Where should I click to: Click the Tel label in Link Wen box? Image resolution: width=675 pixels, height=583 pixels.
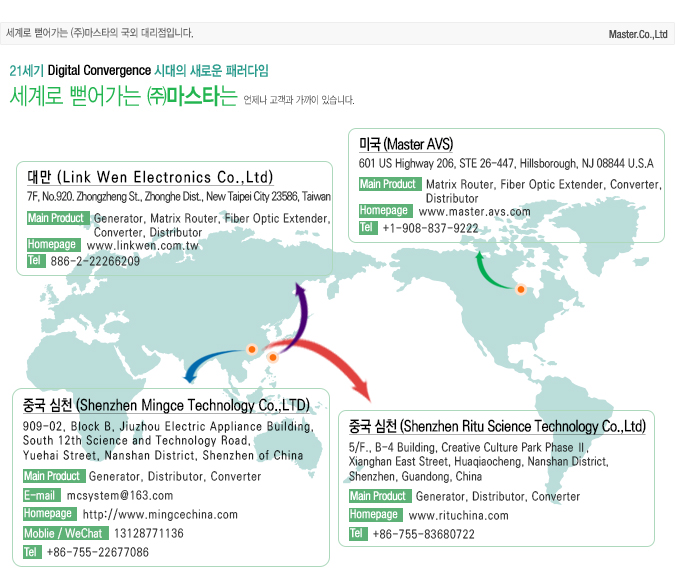(x=36, y=260)
